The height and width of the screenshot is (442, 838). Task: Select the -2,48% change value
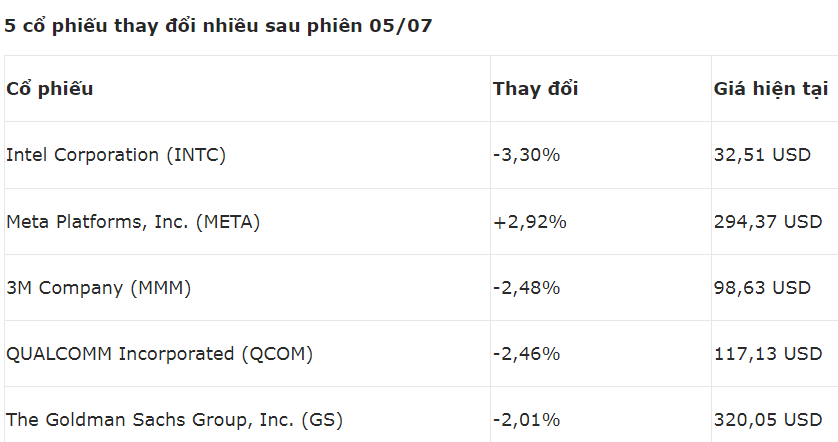point(526,288)
